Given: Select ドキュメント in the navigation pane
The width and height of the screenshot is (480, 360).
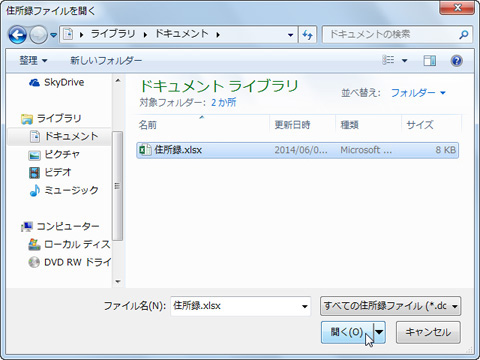Looking at the screenshot, I should click(64, 136).
